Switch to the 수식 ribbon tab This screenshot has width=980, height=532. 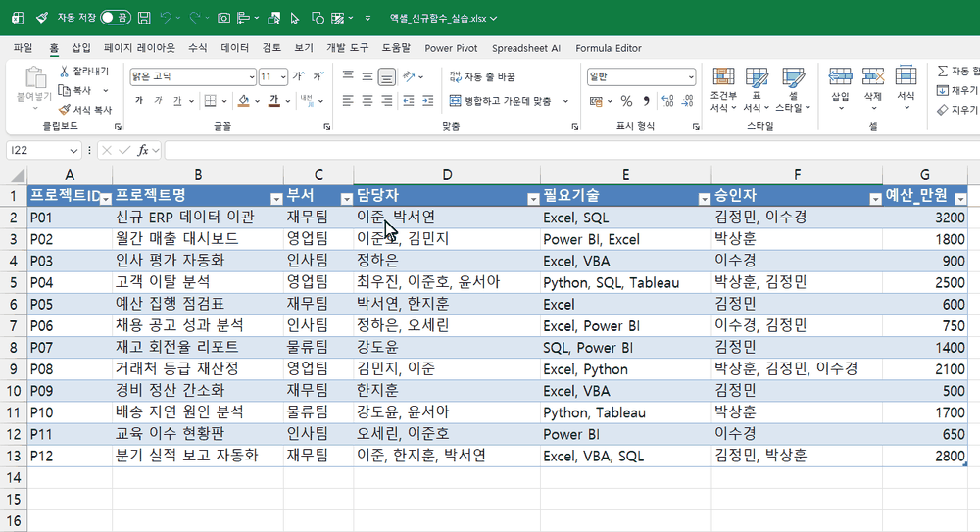coord(198,47)
